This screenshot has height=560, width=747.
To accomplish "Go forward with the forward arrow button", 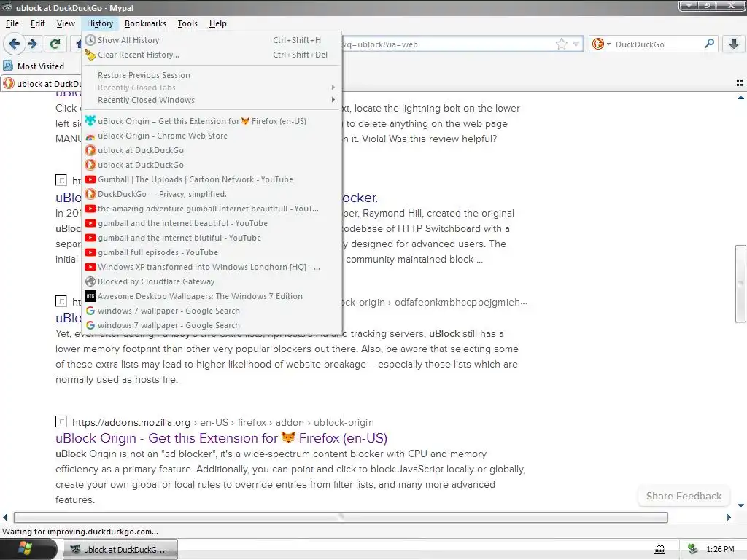I will tap(33, 44).
